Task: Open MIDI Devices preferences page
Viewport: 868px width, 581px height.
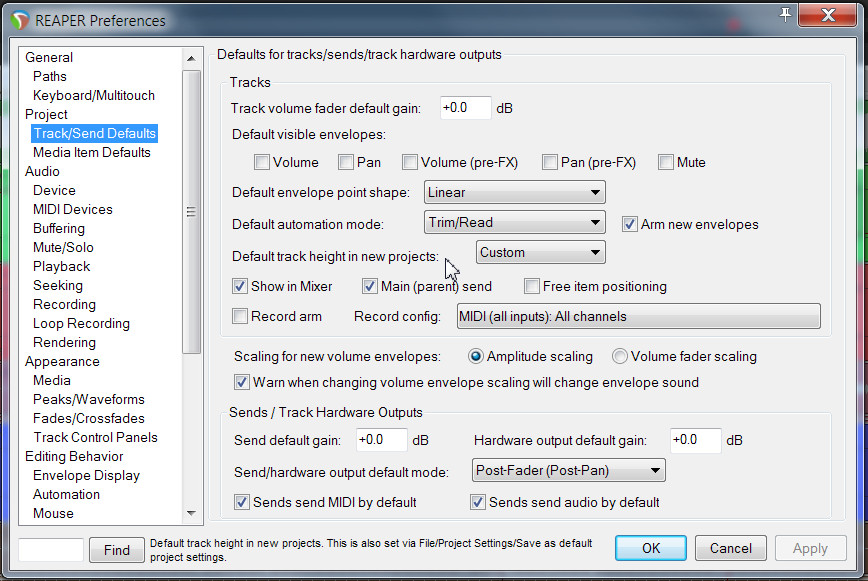Action: [73, 209]
